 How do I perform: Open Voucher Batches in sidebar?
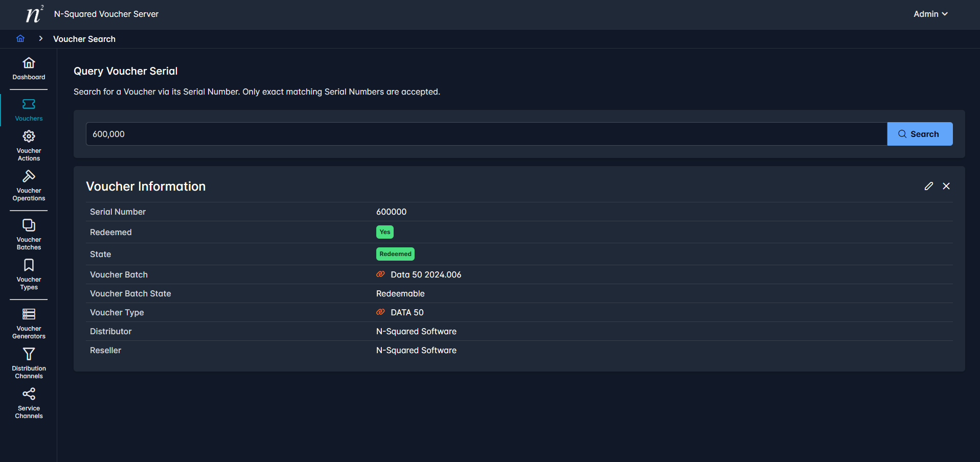29,235
